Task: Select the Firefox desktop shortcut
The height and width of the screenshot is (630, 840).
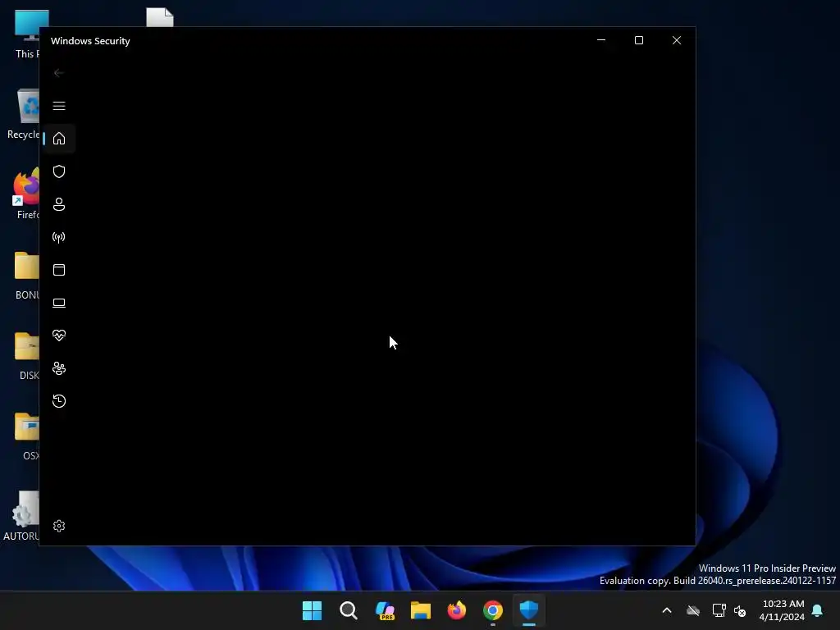Action: coord(27,194)
